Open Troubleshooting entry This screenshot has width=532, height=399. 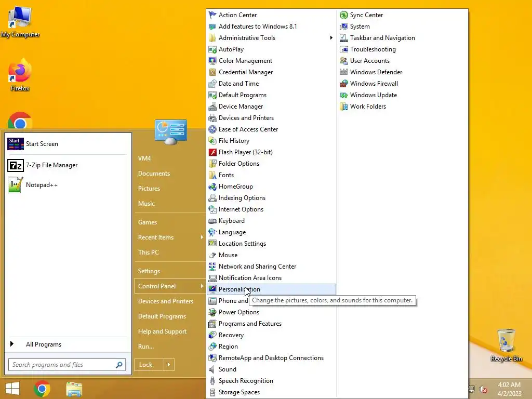[x=403, y=49]
